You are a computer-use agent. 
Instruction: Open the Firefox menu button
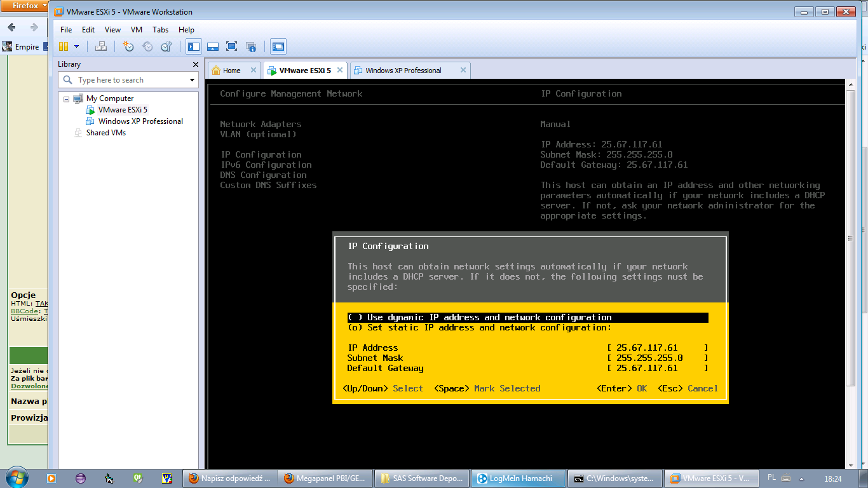click(25, 6)
